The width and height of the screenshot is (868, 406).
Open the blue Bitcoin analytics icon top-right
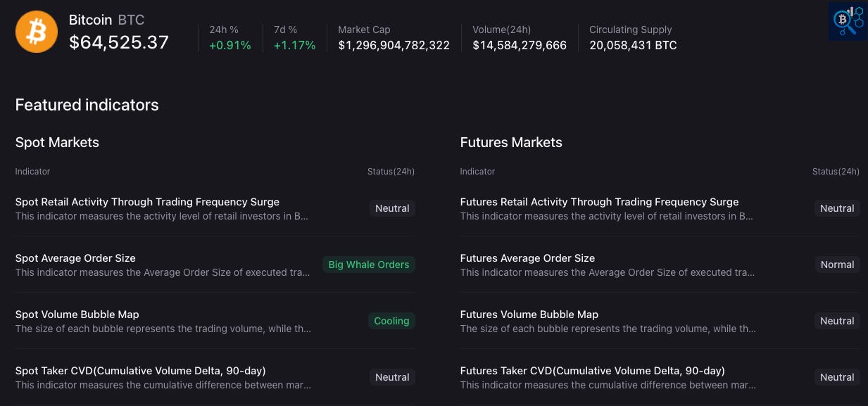(848, 20)
